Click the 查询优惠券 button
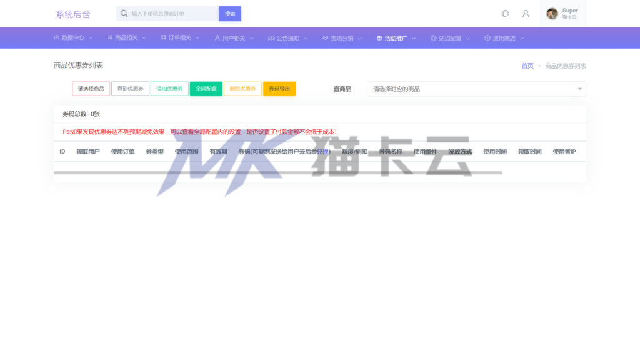This screenshot has height=364, width=640. [x=130, y=89]
